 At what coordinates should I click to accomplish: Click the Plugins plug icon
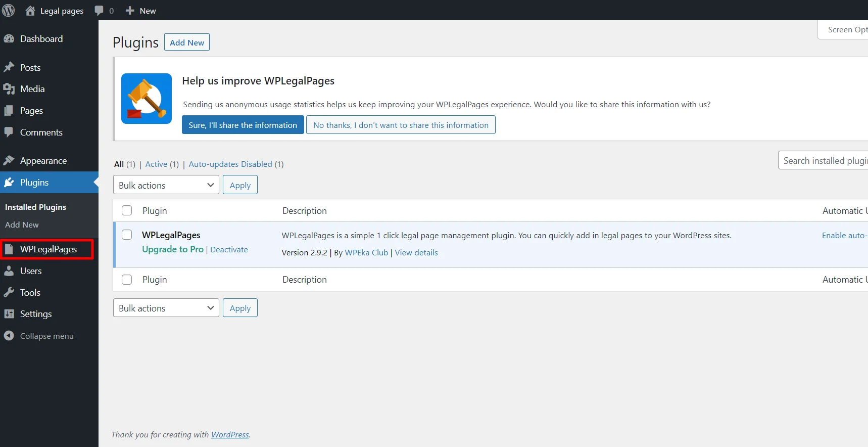tap(9, 183)
